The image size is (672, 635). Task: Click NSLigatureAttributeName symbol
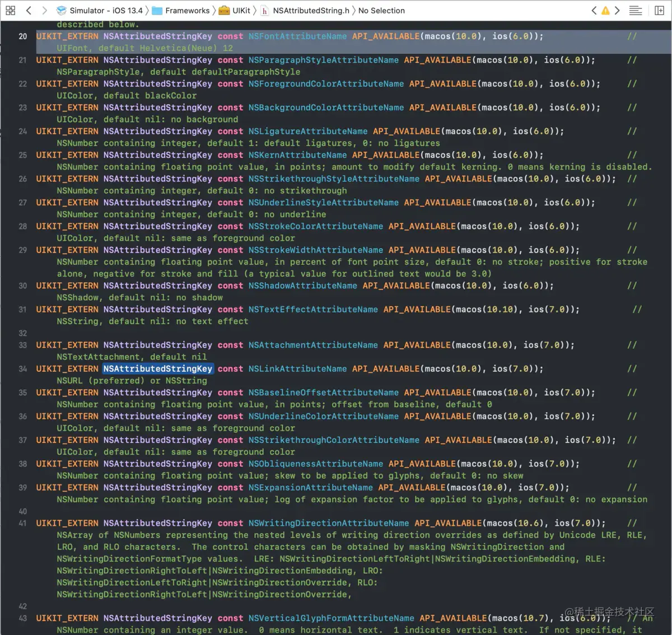coord(308,131)
